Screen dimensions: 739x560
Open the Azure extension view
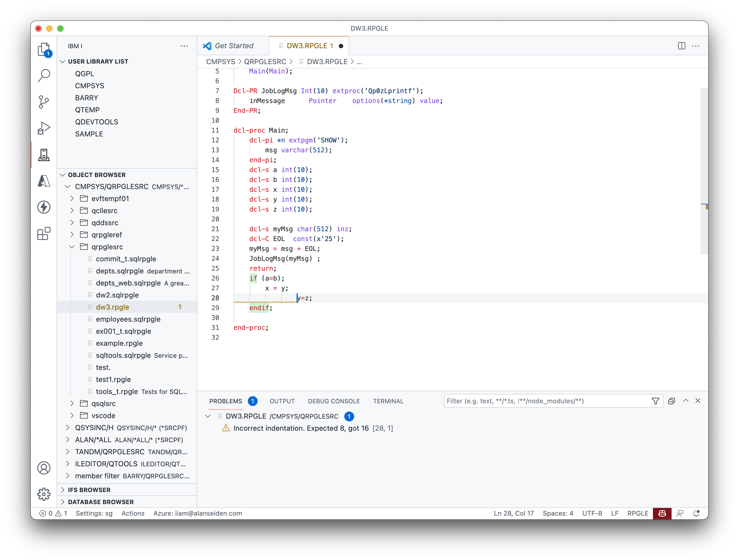click(x=44, y=181)
